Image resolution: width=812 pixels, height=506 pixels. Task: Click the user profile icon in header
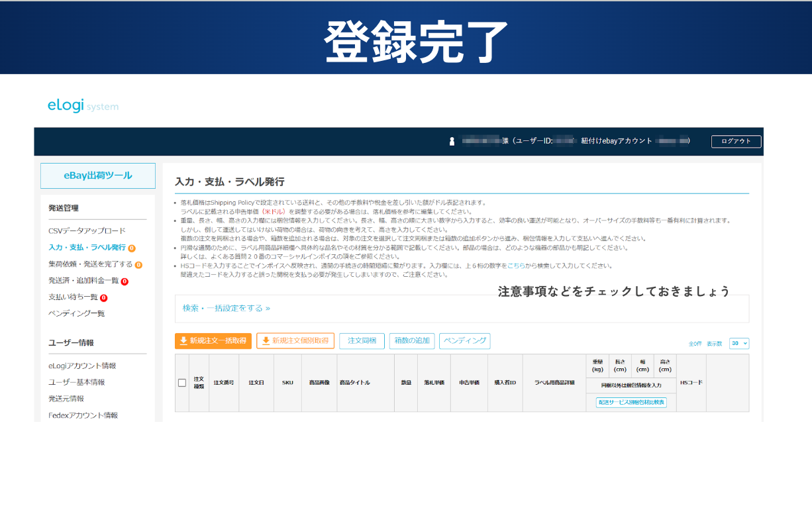pyautogui.click(x=452, y=141)
